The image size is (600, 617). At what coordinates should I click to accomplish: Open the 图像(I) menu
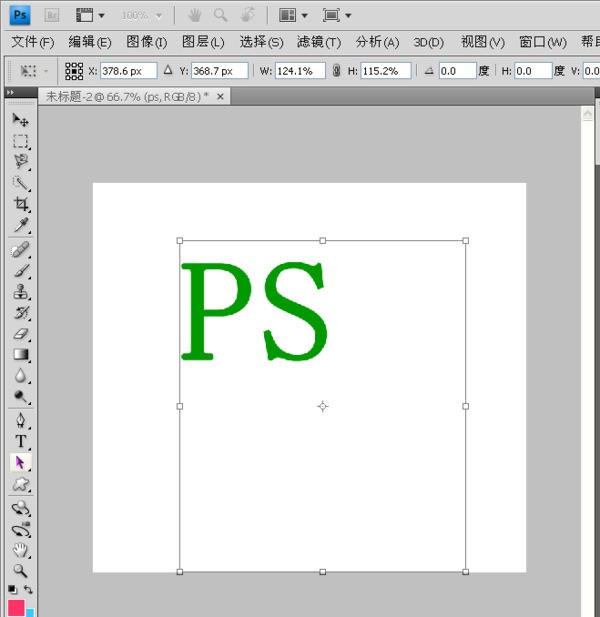(x=147, y=42)
